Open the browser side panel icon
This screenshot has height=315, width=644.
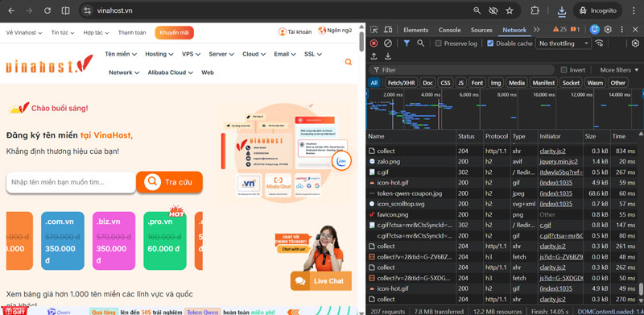[x=65, y=10]
